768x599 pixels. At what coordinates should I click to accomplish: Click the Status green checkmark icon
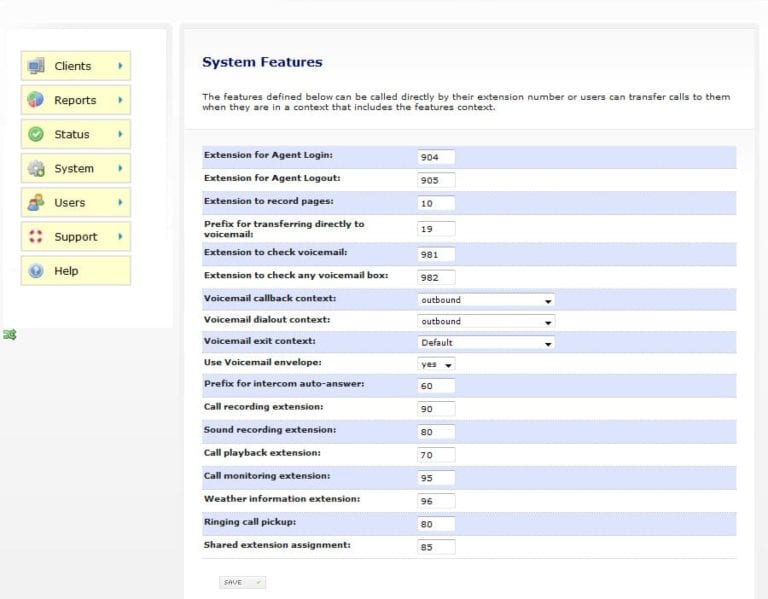pos(36,134)
